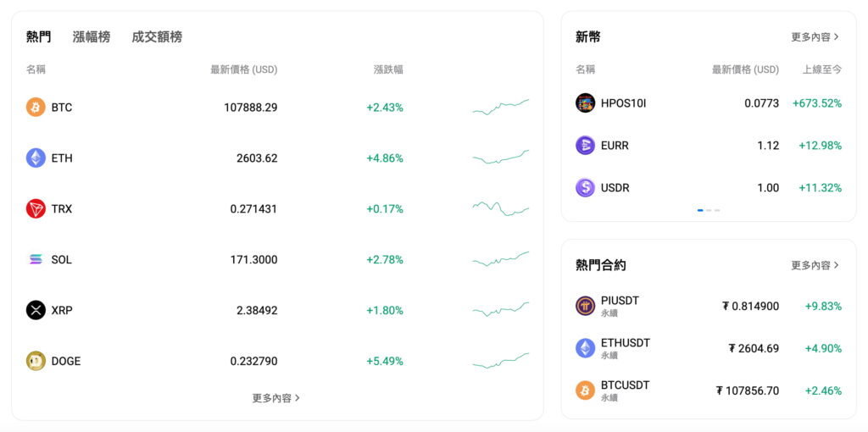Click the orange BTC coin icon
The width and height of the screenshot is (868, 432).
pos(36,107)
